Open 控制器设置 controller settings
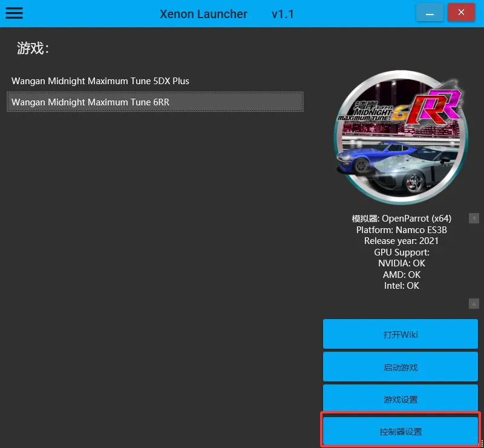 point(401,431)
